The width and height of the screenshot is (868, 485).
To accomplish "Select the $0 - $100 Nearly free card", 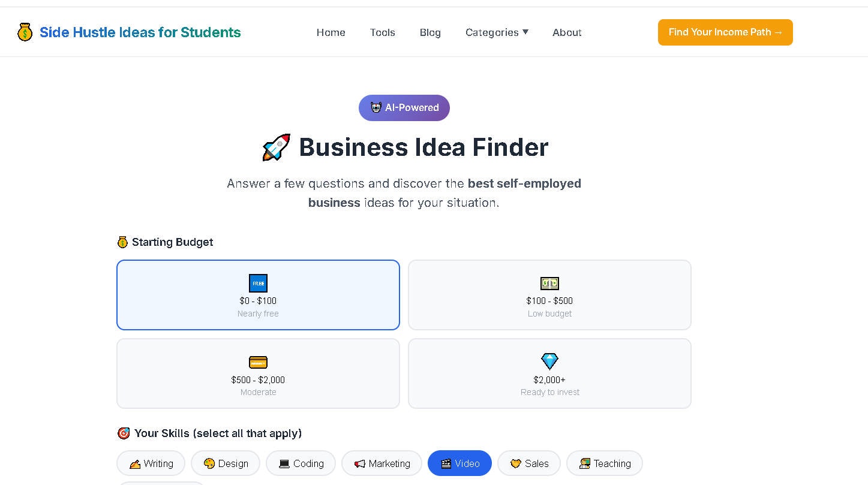I will 258,294.
